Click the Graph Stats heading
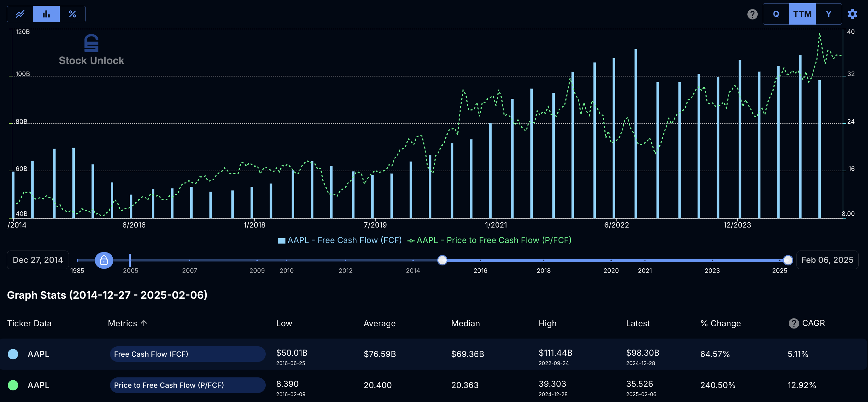 coord(107,295)
